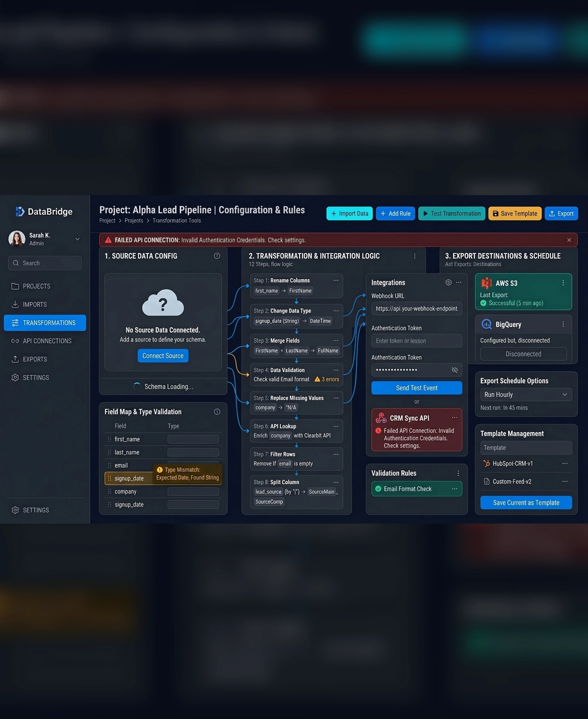The image size is (588, 719).
Task: Select TRANSFORMATIONS in the sidebar
Action: tap(45, 323)
